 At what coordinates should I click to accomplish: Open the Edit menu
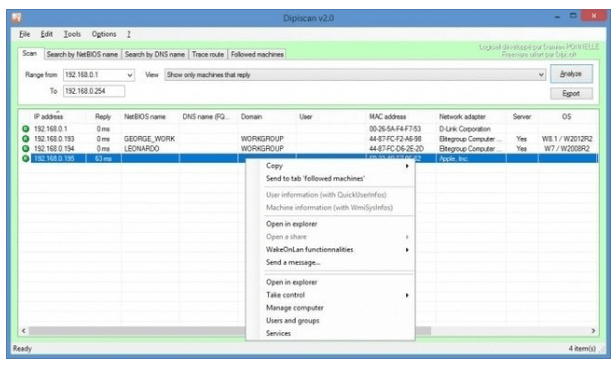(x=47, y=34)
